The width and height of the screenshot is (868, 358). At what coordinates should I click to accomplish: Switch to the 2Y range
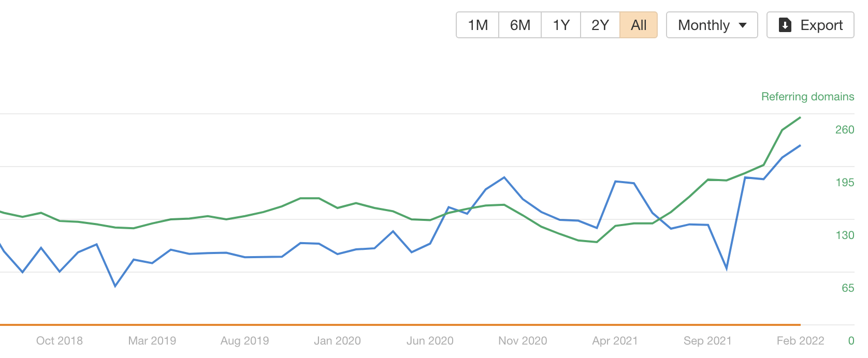coord(600,25)
